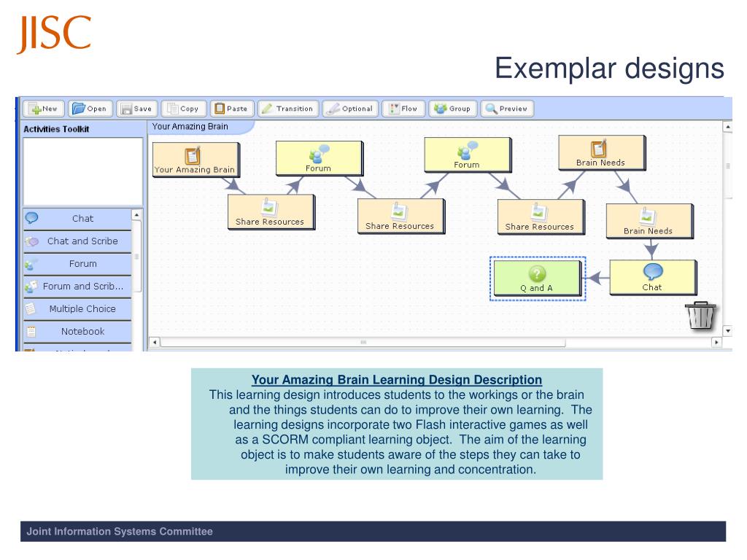Click the Exemplar designs slide title
This screenshot has height=560, width=747.
609,68
